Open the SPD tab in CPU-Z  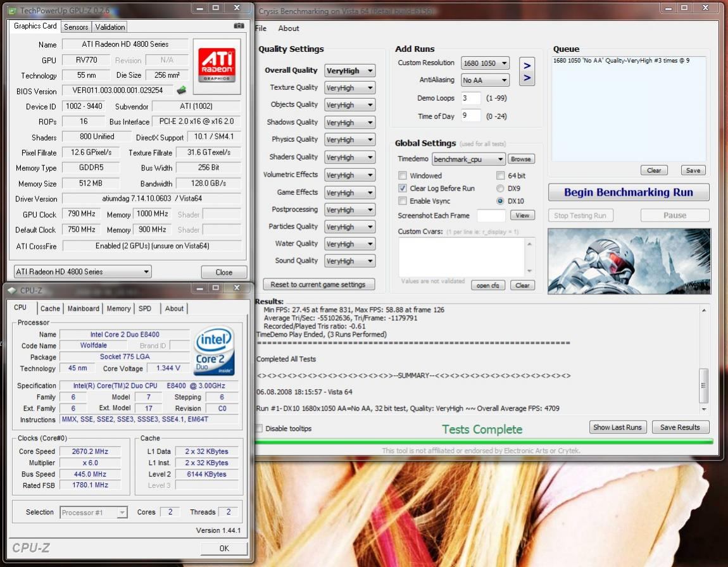tap(145, 309)
